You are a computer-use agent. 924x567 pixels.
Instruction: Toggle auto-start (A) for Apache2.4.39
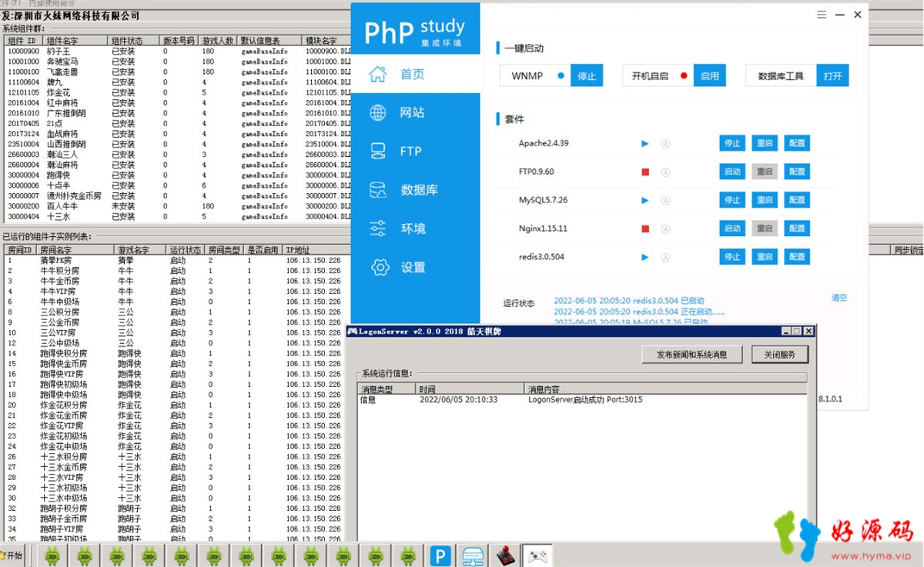point(666,143)
